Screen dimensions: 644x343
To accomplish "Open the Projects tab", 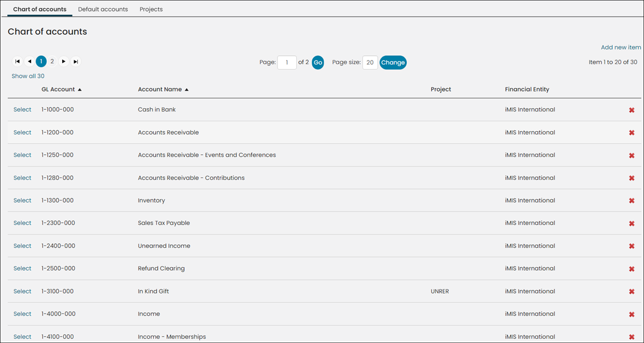I will tap(151, 9).
